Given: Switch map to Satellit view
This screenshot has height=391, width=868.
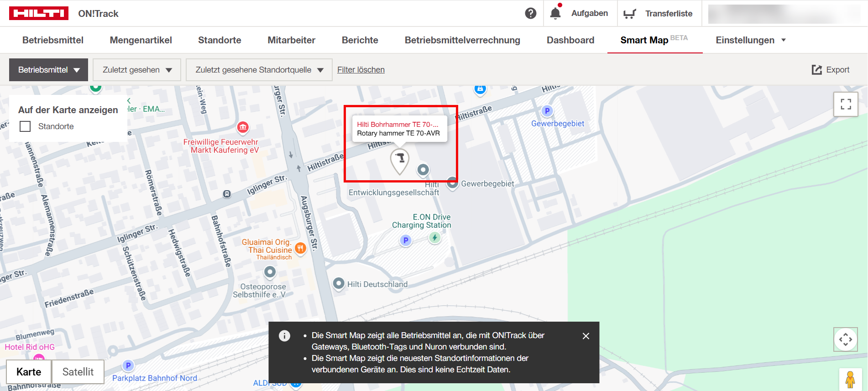Looking at the screenshot, I should click(x=78, y=372).
